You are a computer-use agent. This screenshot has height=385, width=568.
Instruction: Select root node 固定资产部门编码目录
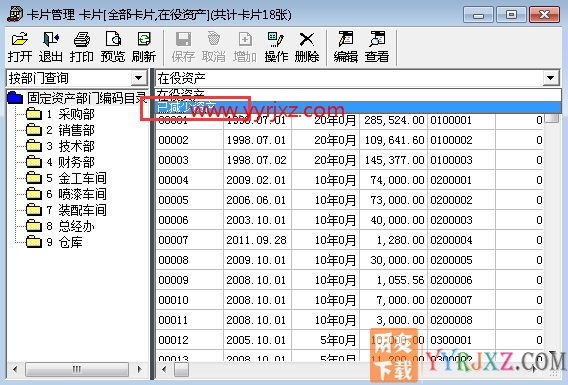(x=86, y=98)
